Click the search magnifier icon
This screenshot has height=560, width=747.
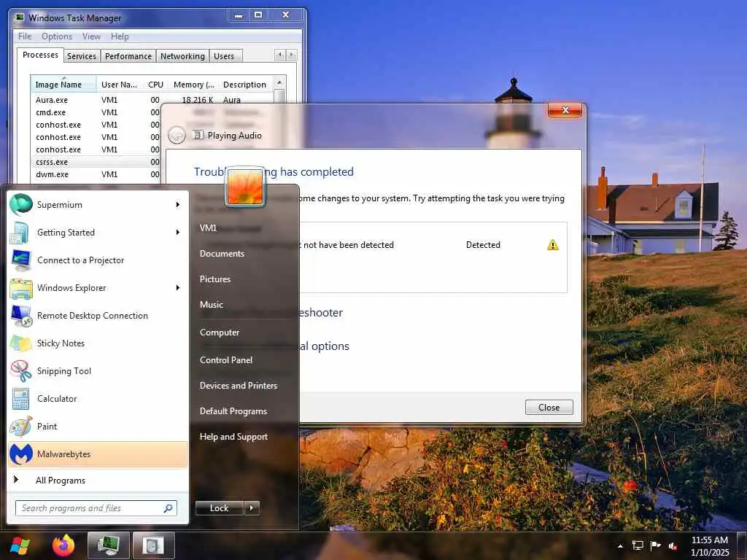point(169,508)
